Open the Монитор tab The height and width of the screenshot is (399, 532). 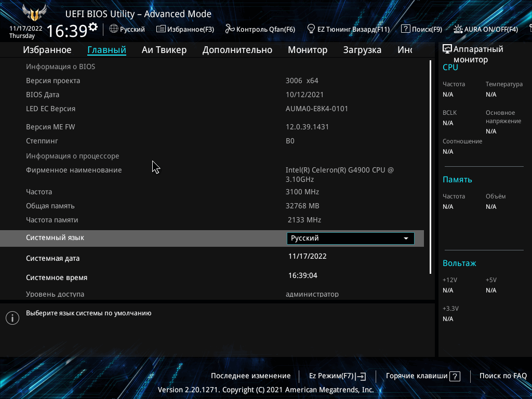point(308,50)
